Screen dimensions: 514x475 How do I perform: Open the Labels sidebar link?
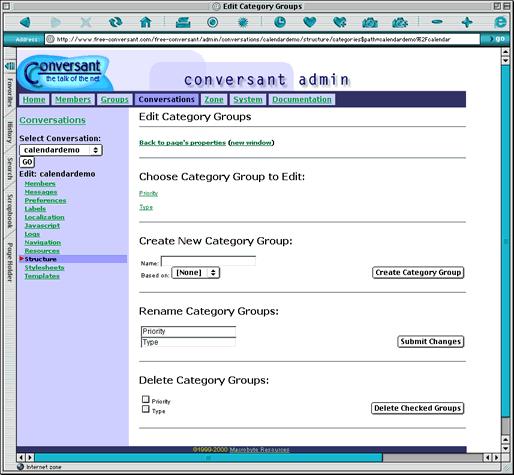(x=35, y=209)
